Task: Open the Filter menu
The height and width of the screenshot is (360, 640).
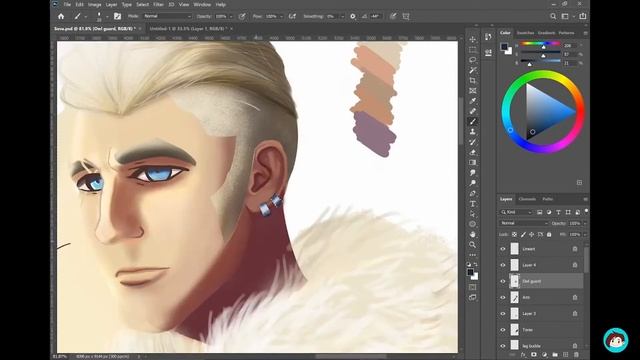Action: tap(158, 4)
